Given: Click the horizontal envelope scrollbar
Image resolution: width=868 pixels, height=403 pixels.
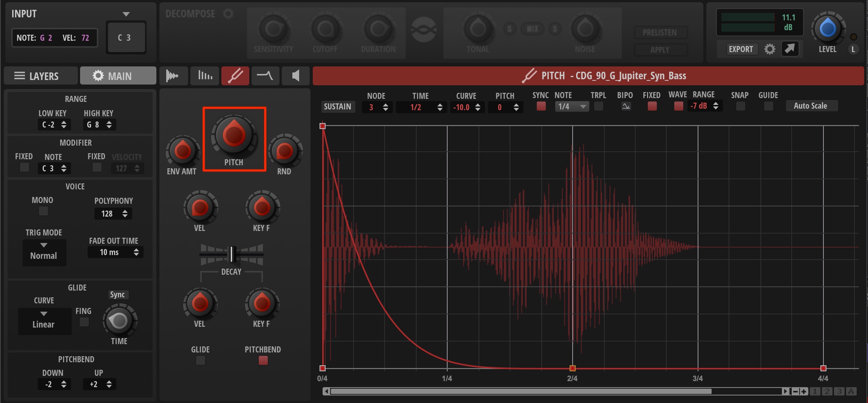Looking at the screenshot, I should click(x=520, y=391).
